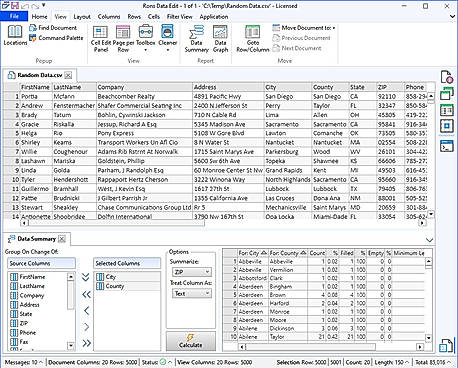Image resolution: width=458 pixels, height=368 pixels.
Task: Open the Summarize ZIP dropdown
Action: pyautogui.click(x=192, y=272)
